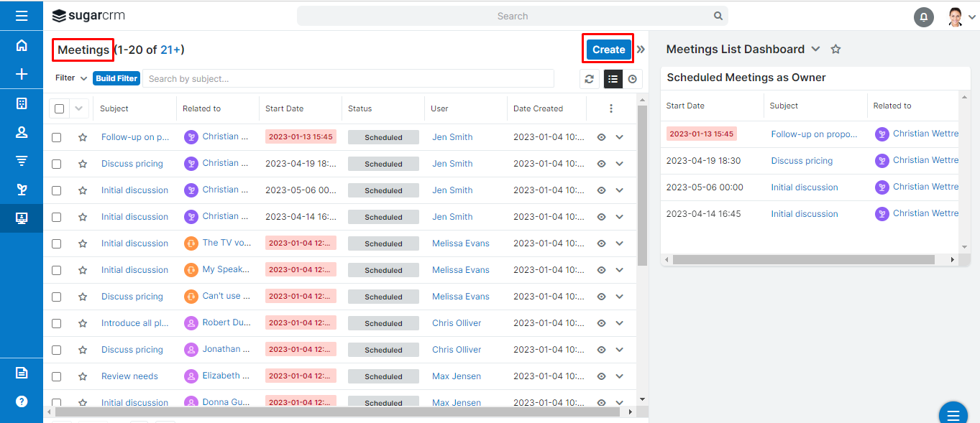
Task: Open the quick create plus icon
Action: (x=22, y=74)
